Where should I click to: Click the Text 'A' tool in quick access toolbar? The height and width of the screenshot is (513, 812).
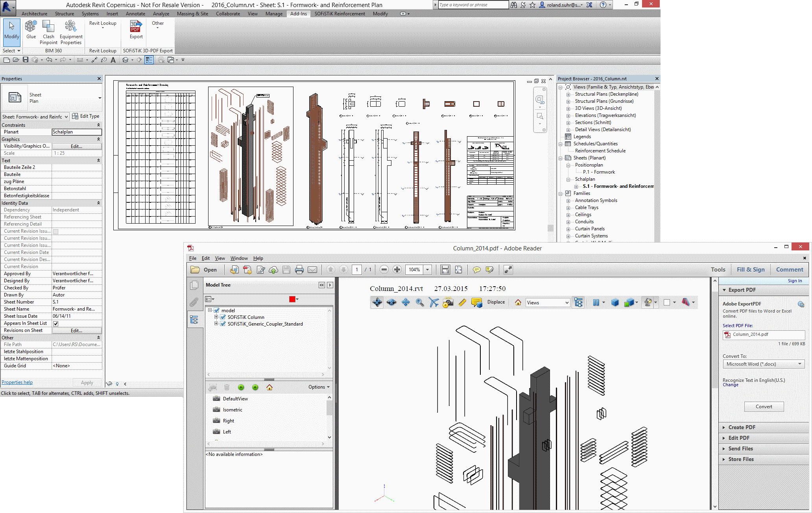pos(113,60)
